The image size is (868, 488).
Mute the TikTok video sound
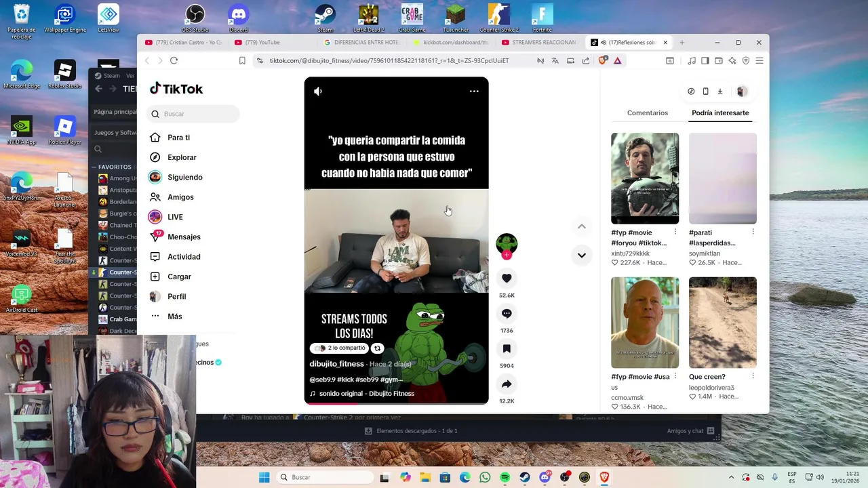click(318, 91)
